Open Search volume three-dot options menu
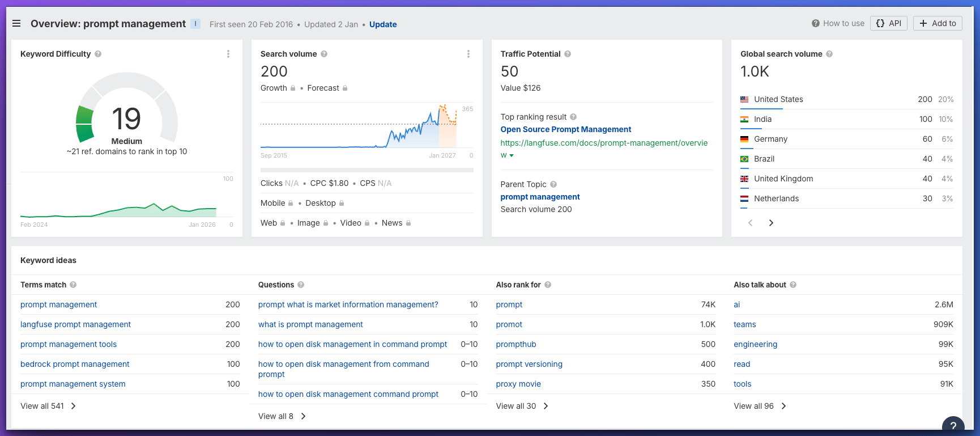Image resolution: width=980 pixels, height=436 pixels. coord(468,54)
